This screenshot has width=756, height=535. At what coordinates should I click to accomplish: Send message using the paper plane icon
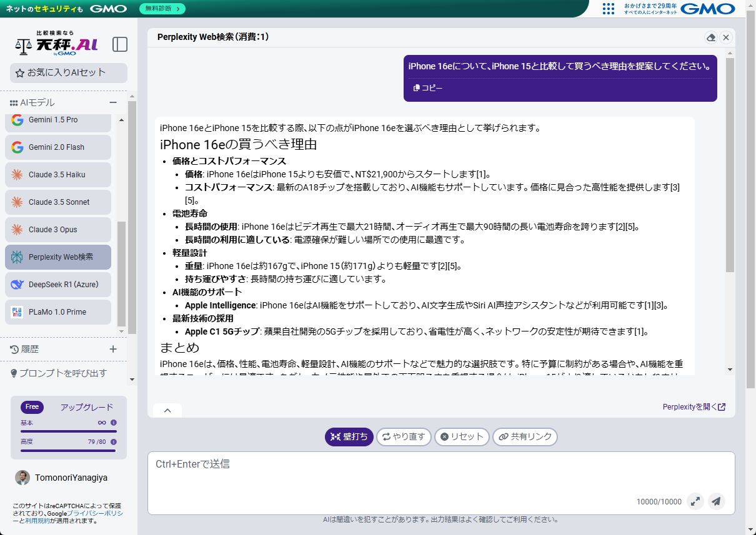[716, 501]
